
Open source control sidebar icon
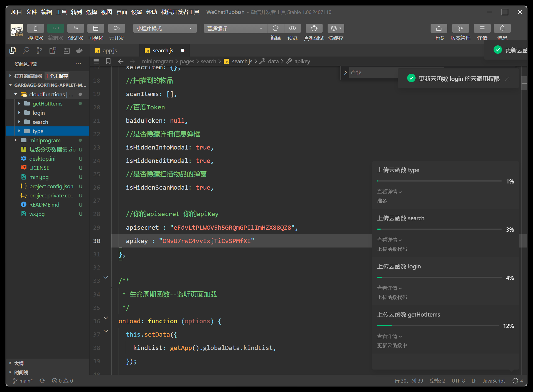point(39,50)
